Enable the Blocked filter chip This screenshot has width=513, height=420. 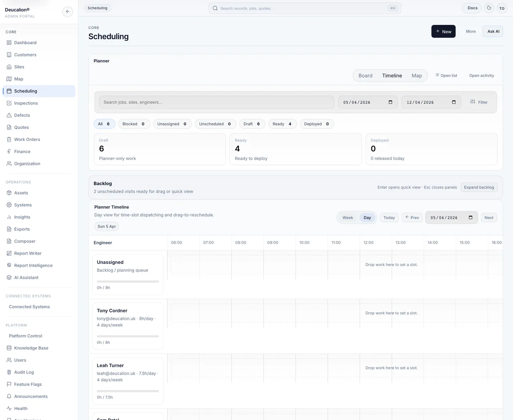134,124
